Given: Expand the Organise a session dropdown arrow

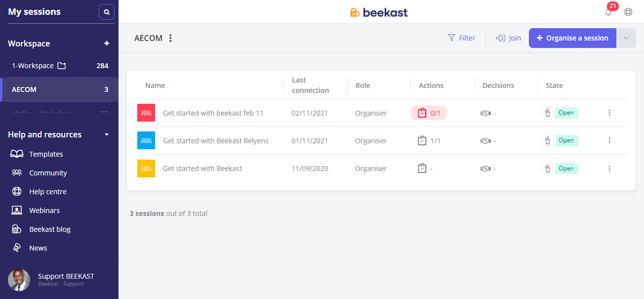Looking at the screenshot, I should click(x=626, y=38).
